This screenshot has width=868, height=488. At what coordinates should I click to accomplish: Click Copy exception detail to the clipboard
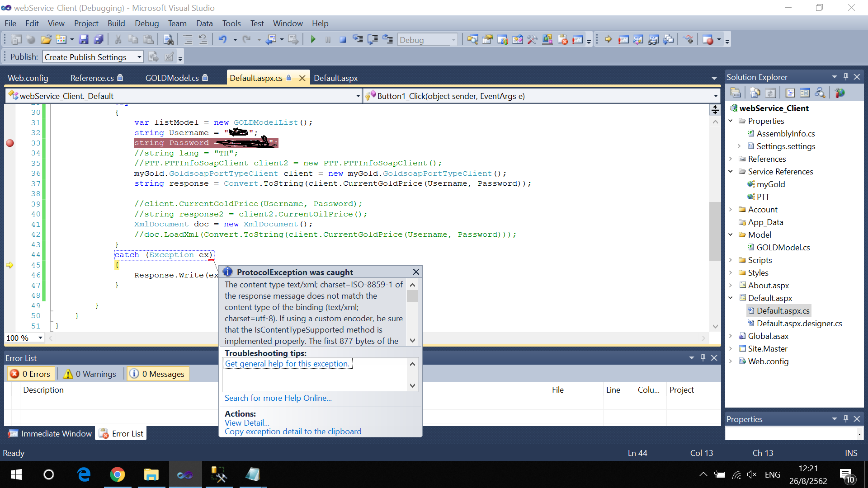pyautogui.click(x=293, y=432)
